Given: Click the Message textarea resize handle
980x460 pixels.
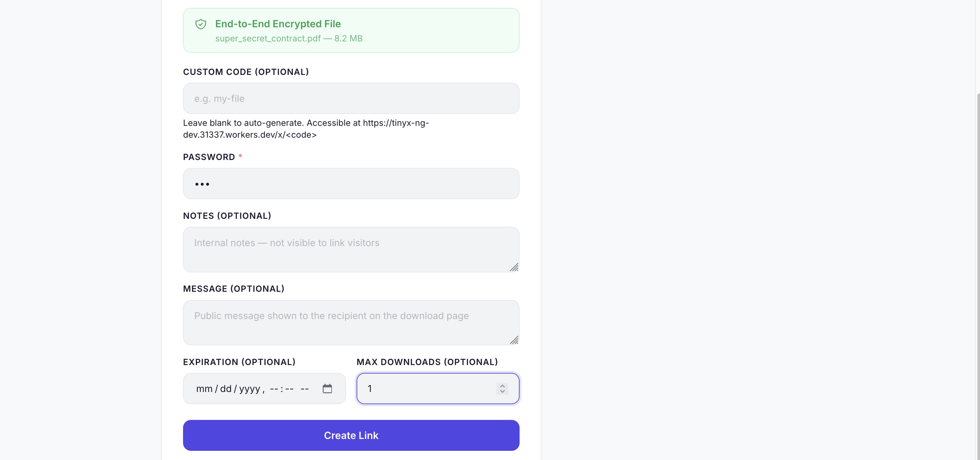Looking at the screenshot, I should coord(514,340).
